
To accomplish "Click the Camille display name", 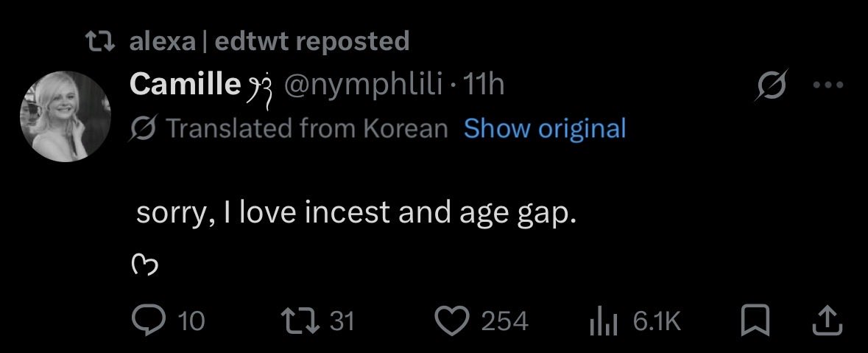I will click(x=185, y=84).
